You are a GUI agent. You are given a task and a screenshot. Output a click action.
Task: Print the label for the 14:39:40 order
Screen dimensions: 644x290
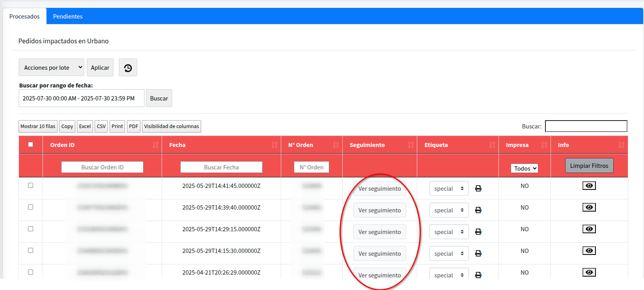(x=478, y=210)
